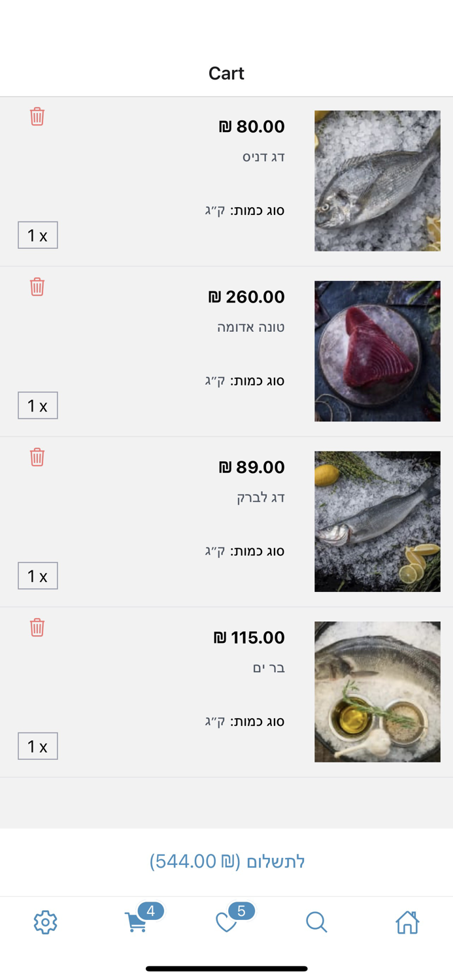This screenshot has width=453, height=980.
Task: Edit quantity field for דג לברק
Action: 37,576
